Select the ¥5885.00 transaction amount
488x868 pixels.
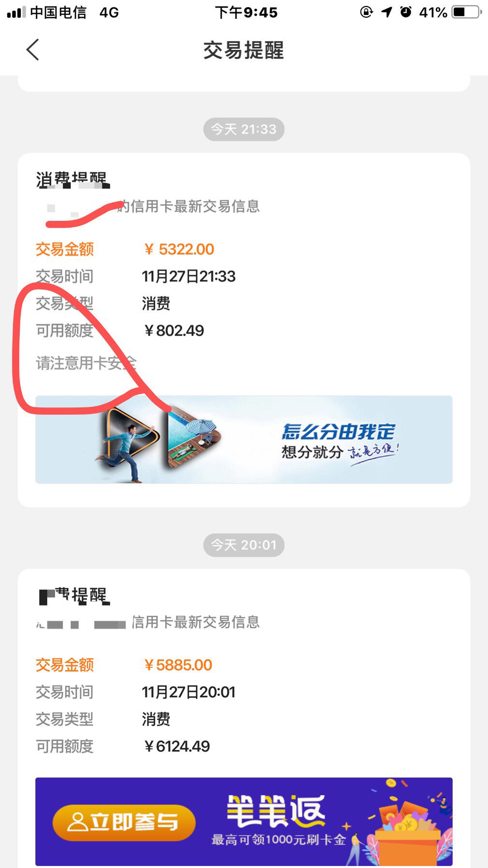pyautogui.click(x=178, y=665)
